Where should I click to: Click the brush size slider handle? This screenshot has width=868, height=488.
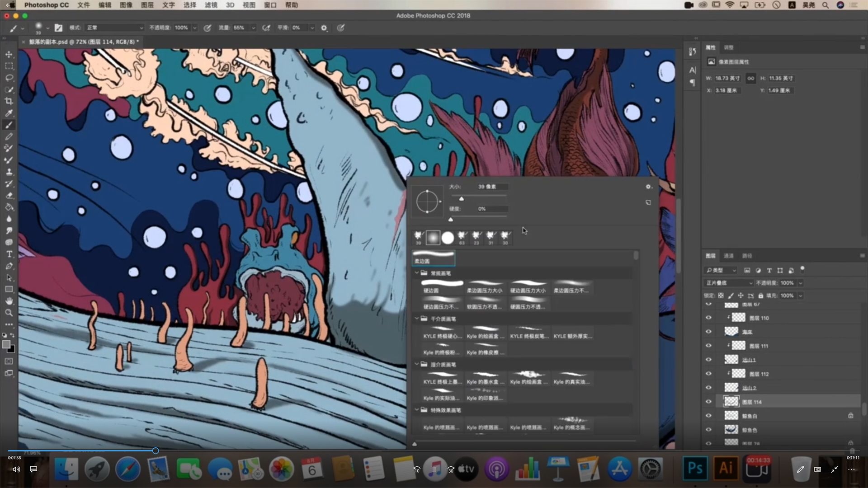[461, 198]
